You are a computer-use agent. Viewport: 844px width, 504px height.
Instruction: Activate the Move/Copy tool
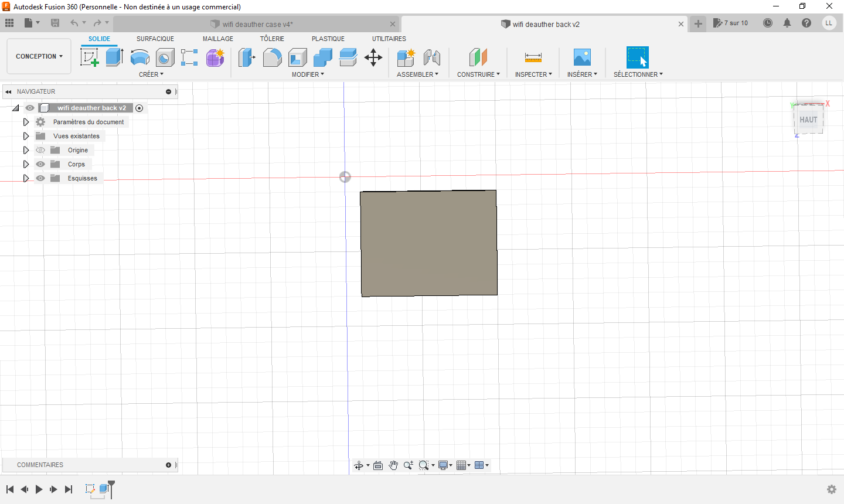click(373, 57)
